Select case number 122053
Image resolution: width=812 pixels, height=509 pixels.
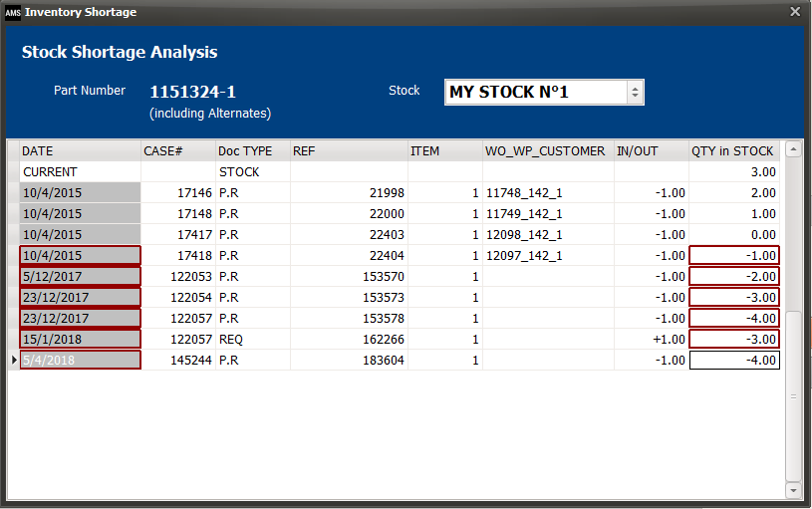click(x=178, y=277)
